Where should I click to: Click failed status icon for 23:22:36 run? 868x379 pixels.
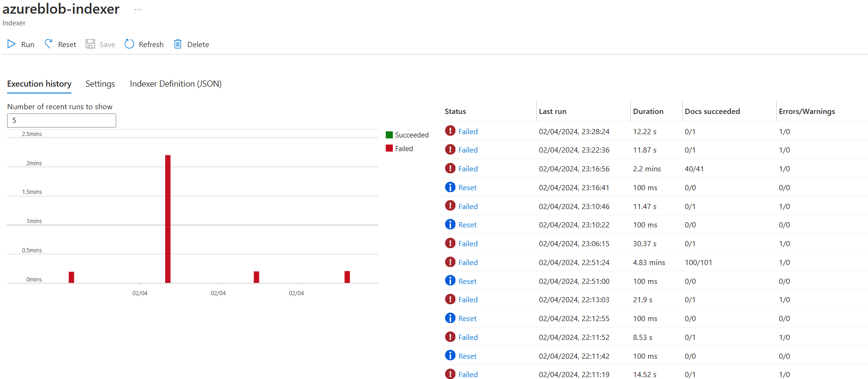(x=450, y=149)
